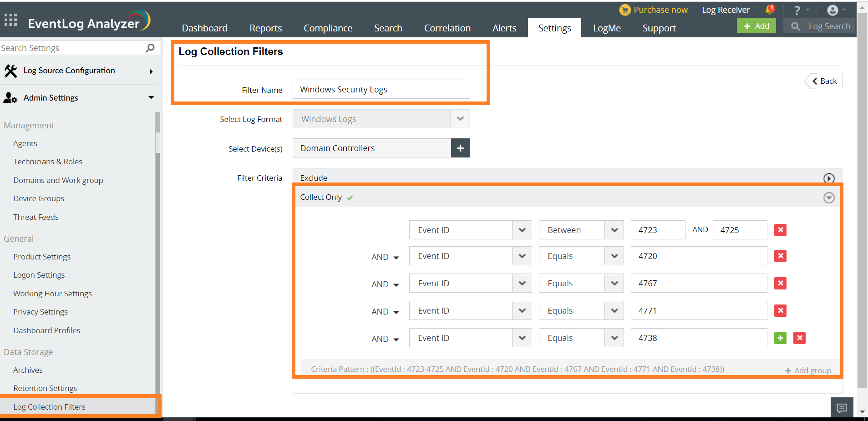Open Working Hour Settings page
868x421 pixels.
(x=52, y=294)
